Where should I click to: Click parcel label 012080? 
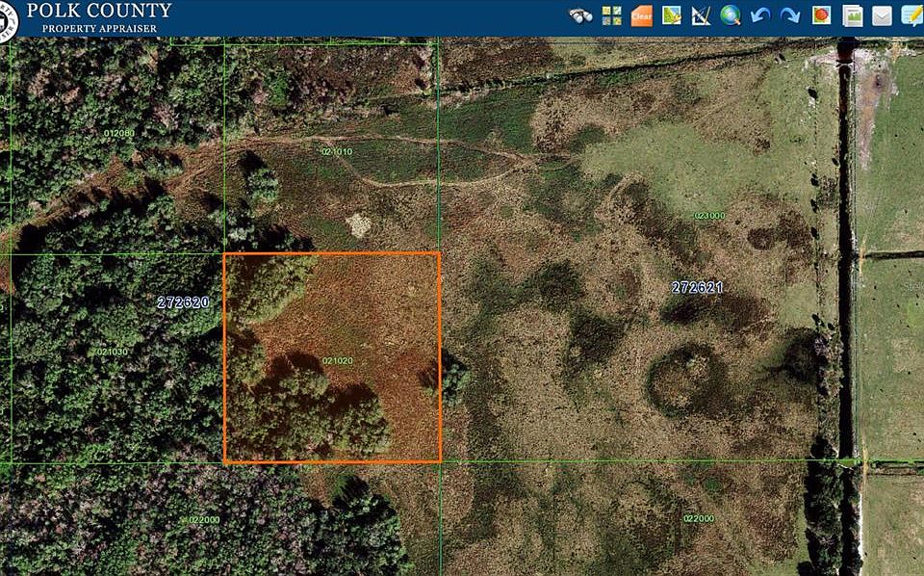point(119,133)
